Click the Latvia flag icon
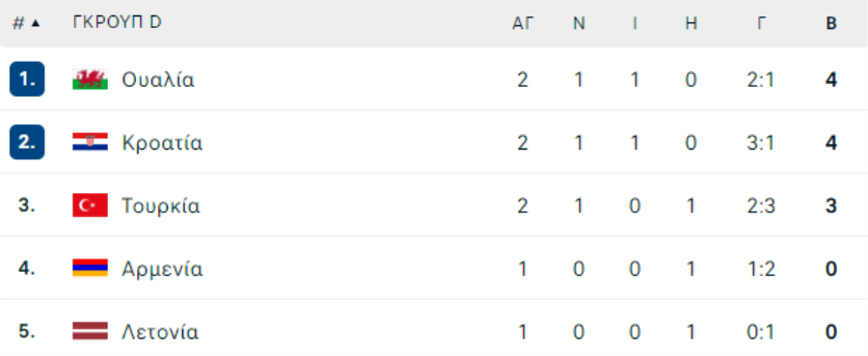 (x=91, y=331)
